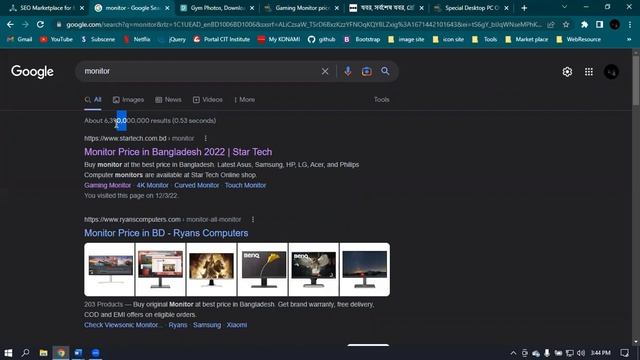Image resolution: width=640 pixels, height=360 pixels.
Task: Expand WebResource bookmark folder
Action: pos(578,39)
